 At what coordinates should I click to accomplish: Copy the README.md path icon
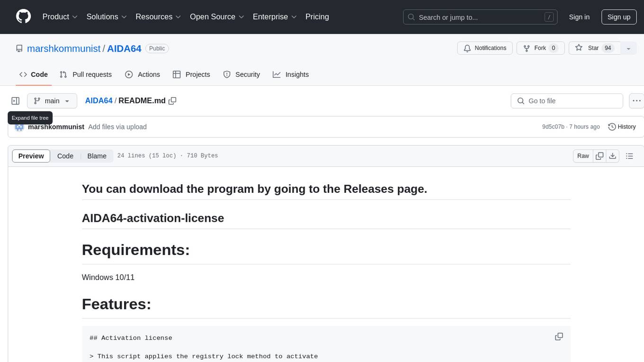pos(172,100)
